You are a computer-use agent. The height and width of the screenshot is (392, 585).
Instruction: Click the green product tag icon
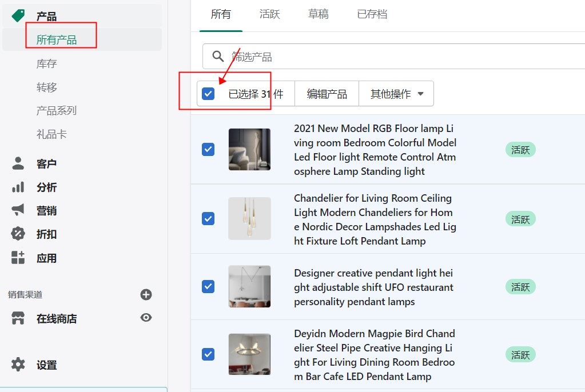tap(18, 15)
